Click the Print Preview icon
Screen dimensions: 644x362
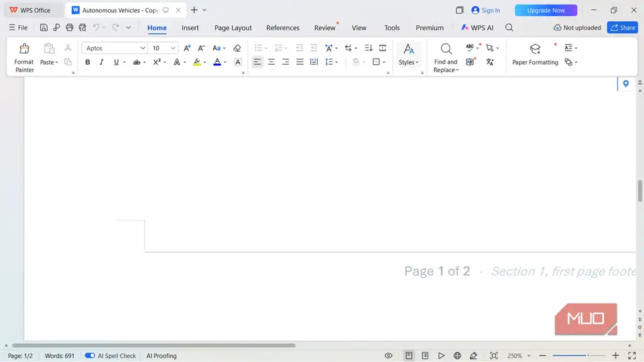82,28
